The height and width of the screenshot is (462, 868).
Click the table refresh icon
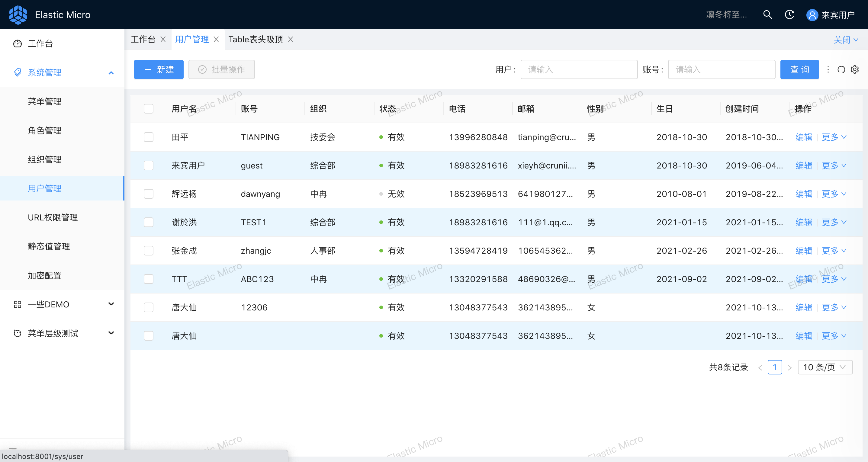[841, 69]
